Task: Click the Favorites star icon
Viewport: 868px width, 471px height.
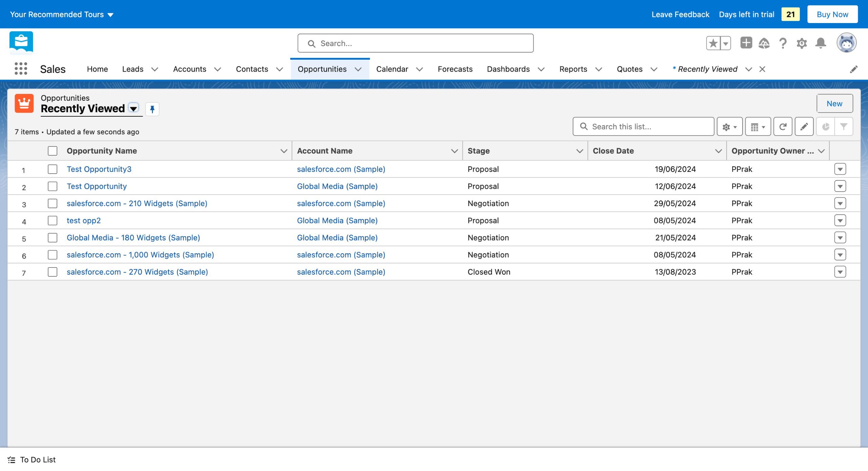Action: point(713,43)
